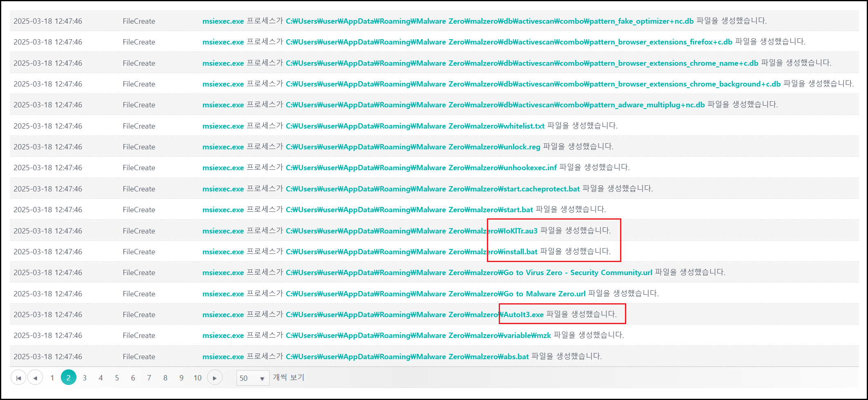
Task: Open the variable\mzk file path link
Action: click(x=418, y=335)
